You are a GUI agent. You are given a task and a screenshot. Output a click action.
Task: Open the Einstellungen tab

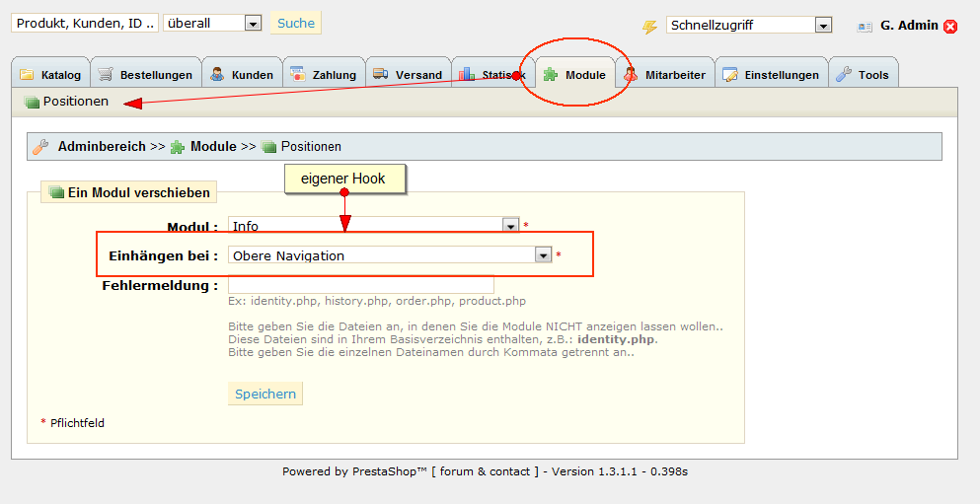click(770, 75)
